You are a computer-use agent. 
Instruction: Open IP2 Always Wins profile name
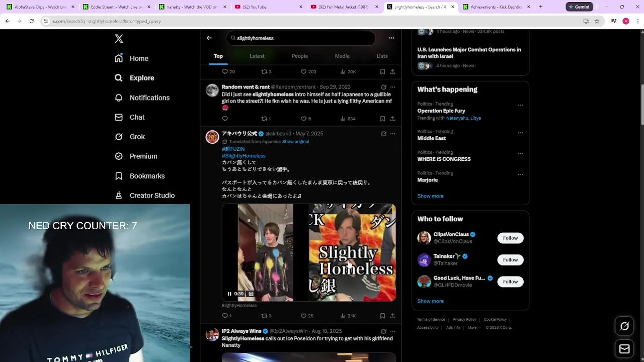click(x=242, y=331)
